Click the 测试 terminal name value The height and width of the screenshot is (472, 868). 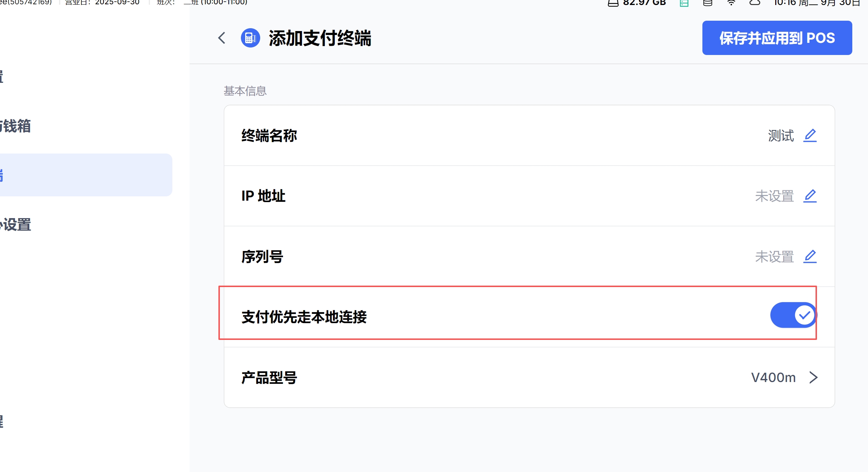(x=781, y=136)
